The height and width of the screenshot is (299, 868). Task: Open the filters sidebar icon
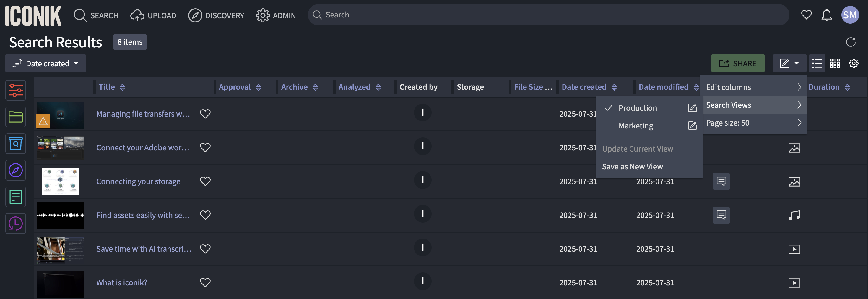click(x=15, y=90)
